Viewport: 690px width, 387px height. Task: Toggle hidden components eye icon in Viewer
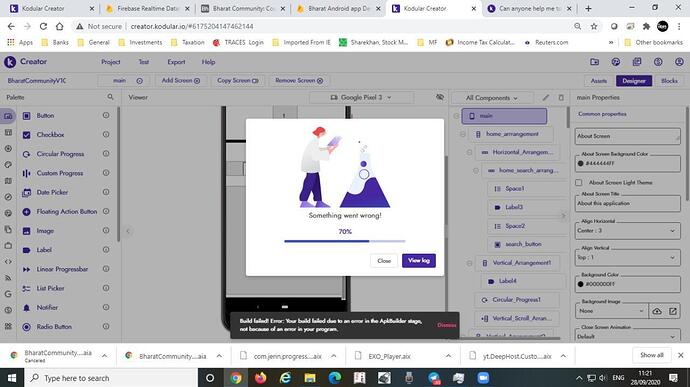440,97
